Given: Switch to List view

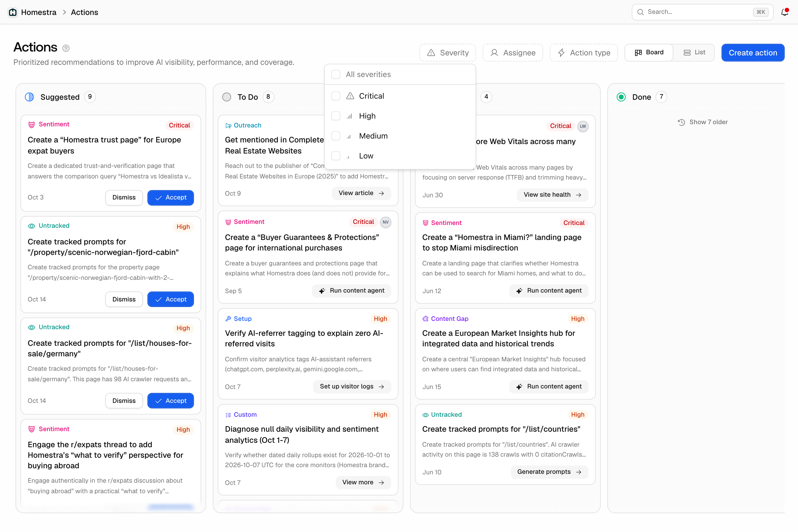Looking at the screenshot, I should [x=694, y=53].
